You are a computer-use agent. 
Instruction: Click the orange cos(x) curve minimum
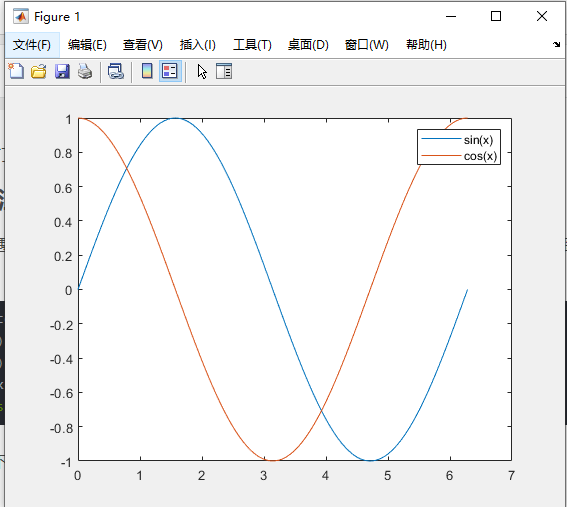click(x=273, y=460)
